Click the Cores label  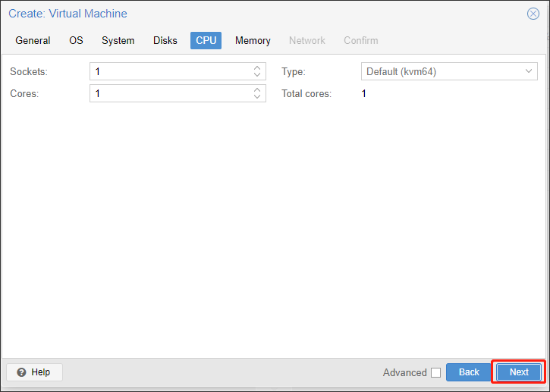click(x=24, y=93)
